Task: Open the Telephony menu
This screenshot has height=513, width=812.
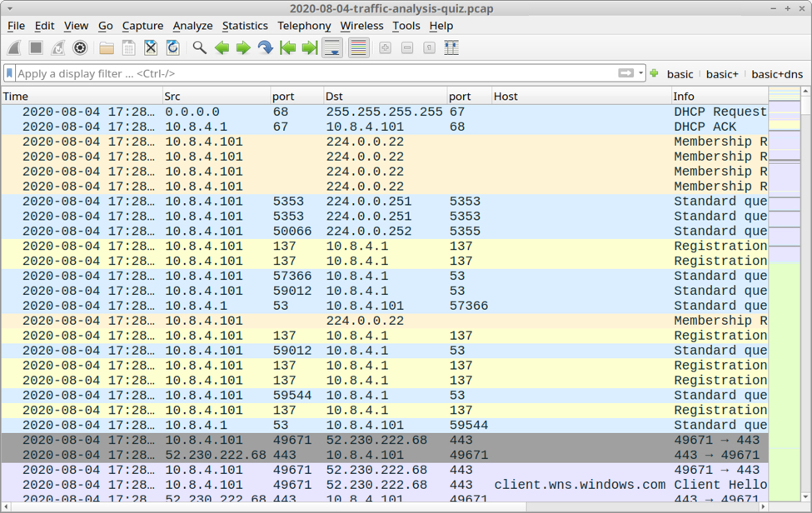Action: (x=304, y=26)
